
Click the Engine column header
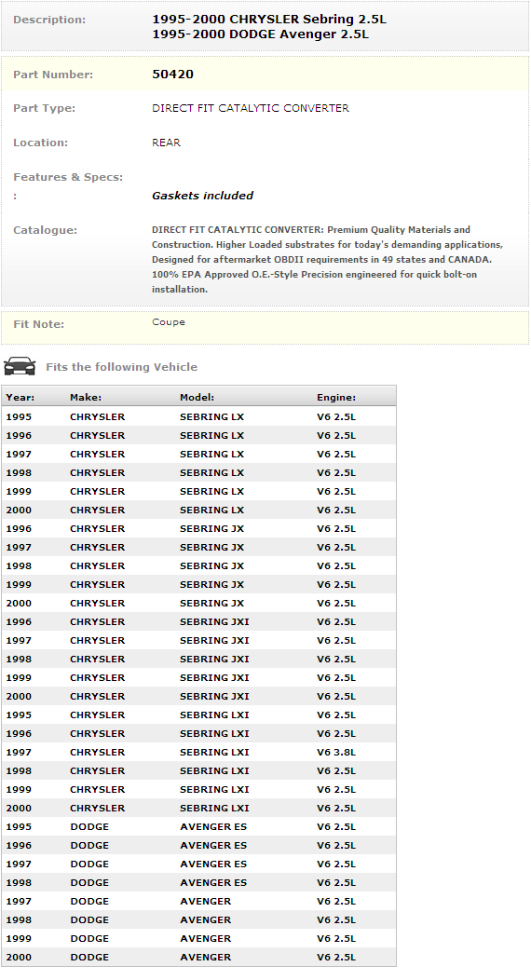coord(336,398)
